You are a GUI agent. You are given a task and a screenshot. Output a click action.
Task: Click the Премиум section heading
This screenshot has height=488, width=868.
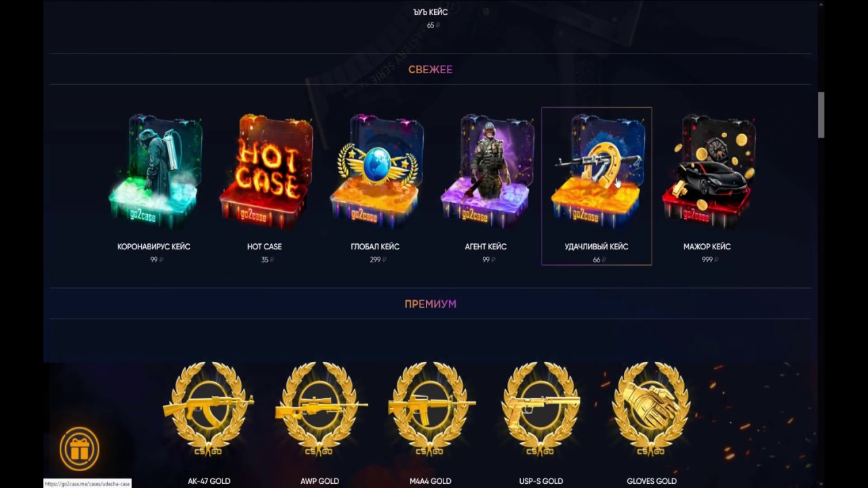tap(431, 304)
